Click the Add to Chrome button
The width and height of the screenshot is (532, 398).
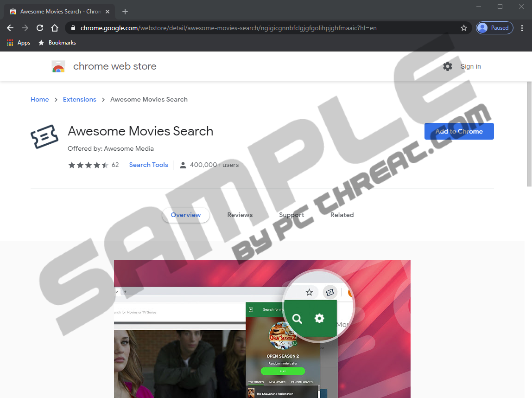(459, 131)
